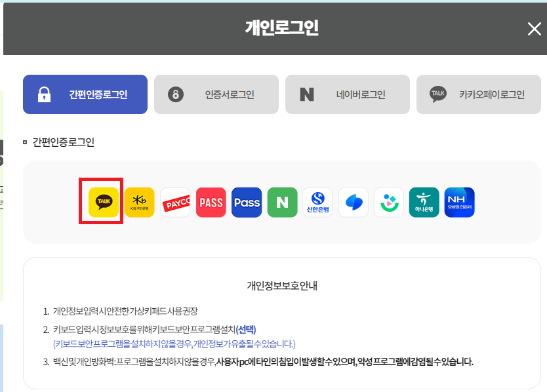Switch to 간편인증로그인 tab
This screenshot has width=547, height=392.
[85, 94]
